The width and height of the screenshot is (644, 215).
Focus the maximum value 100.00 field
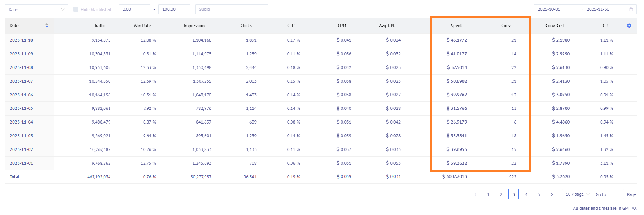174,10
